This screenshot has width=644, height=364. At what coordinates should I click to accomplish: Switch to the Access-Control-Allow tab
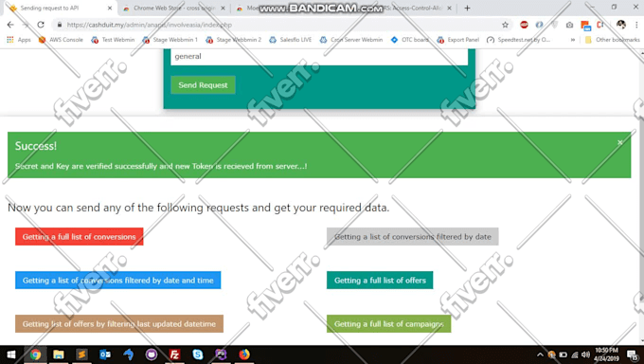pyautogui.click(x=413, y=9)
